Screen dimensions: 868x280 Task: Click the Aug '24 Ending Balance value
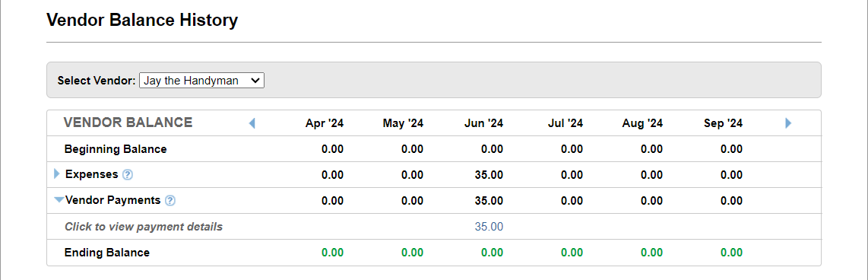[651, 253]
